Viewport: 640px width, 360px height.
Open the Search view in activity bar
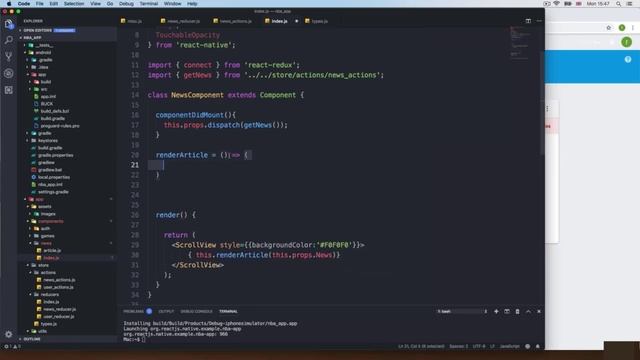9,40
